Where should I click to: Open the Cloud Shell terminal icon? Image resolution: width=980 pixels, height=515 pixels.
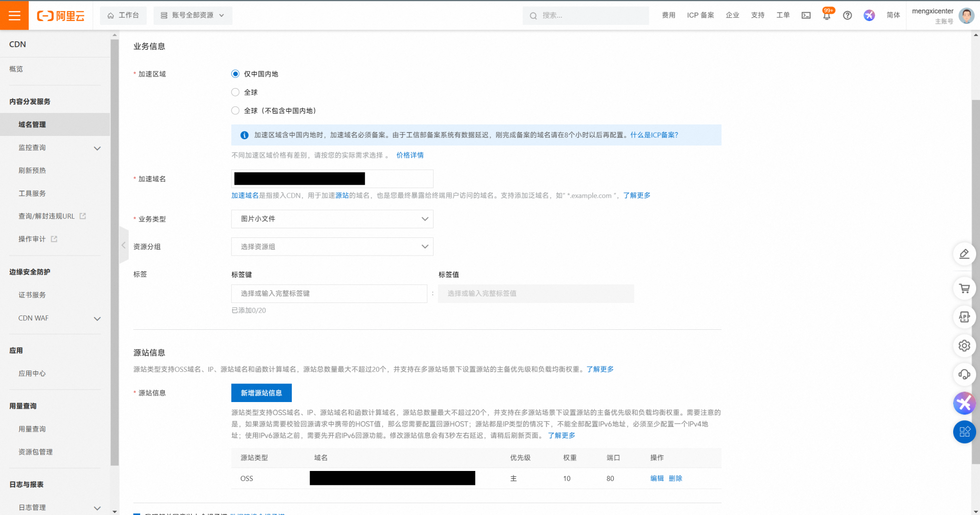[806, 15]
